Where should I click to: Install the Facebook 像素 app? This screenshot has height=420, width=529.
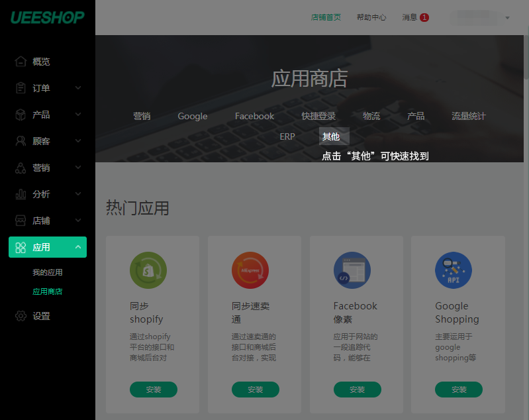coord(358,390)
